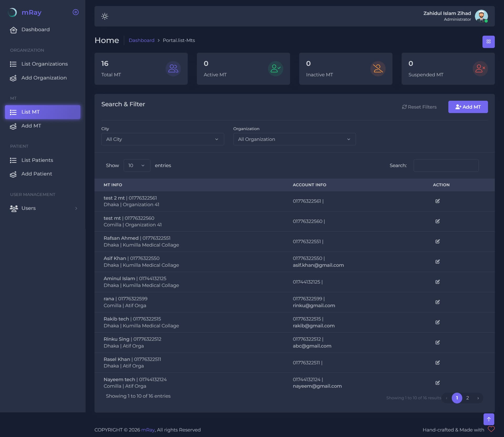
Task: Toggle light mode with sun icon
Action: (105, 16)
